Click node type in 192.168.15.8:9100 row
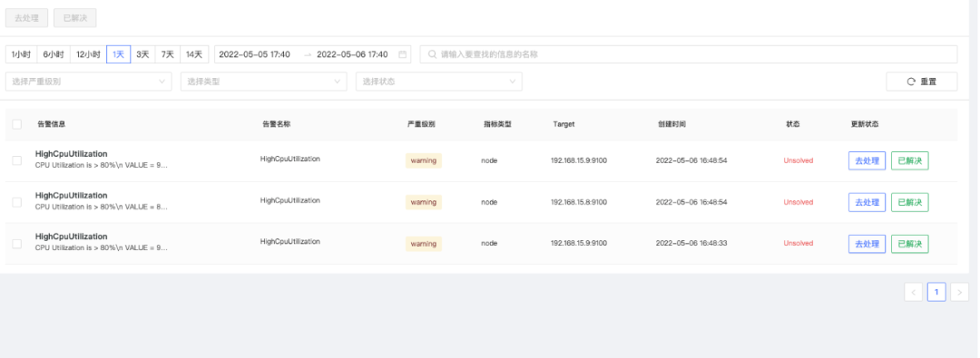The width and height of the screenshot is (980, 358). [489, 202]
